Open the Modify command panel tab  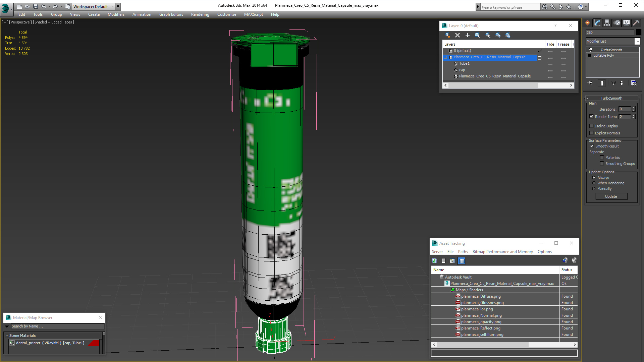coord(597,23)
